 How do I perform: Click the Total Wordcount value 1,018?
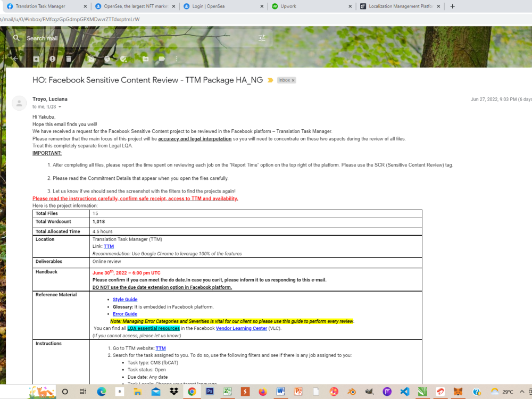(x=98, y=221)
